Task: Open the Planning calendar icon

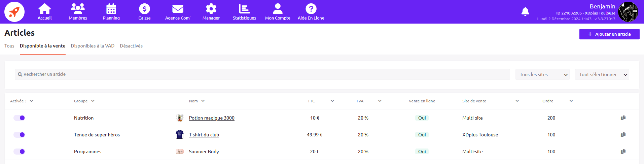Action: (x=111, y=9)
